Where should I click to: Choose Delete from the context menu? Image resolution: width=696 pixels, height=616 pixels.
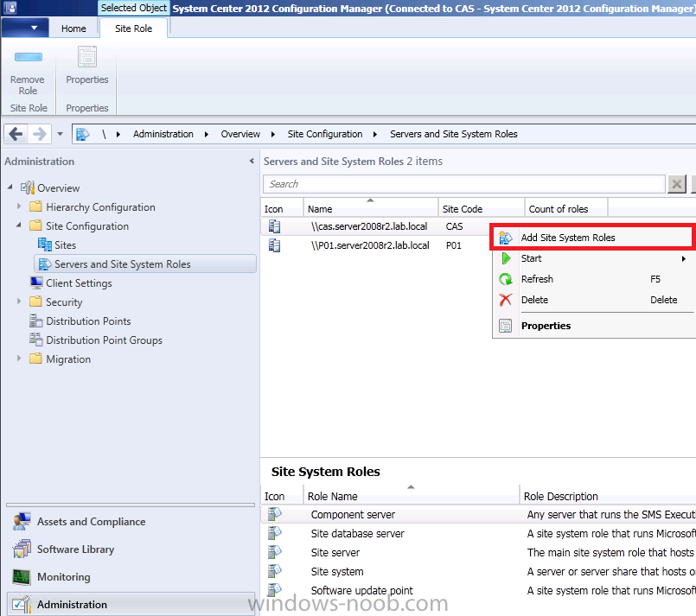[594, 300]
